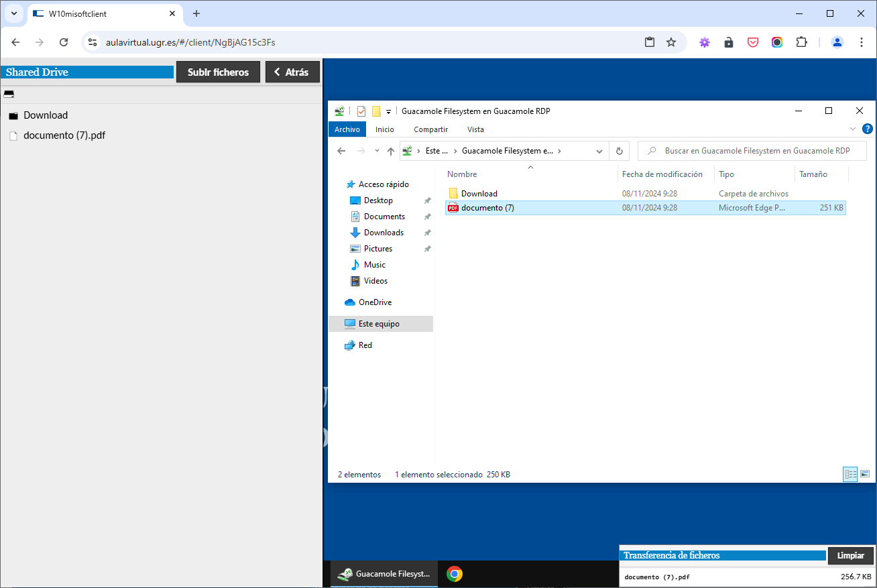Screen dimensions: 877x588
Task: Open the Download folder in Shared Drive
Action: (46, 115)
